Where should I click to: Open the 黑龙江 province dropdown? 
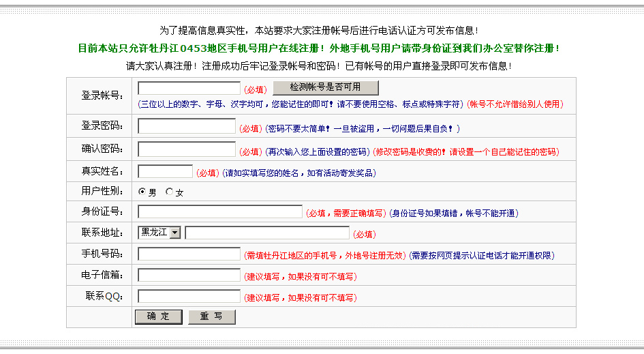(159, 233)
